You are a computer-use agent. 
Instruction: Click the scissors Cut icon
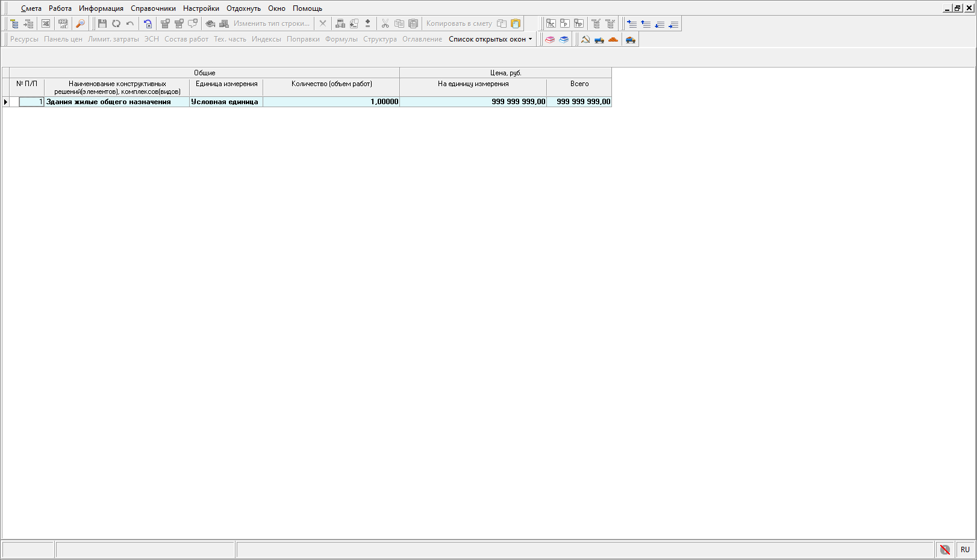coord(385,23)
